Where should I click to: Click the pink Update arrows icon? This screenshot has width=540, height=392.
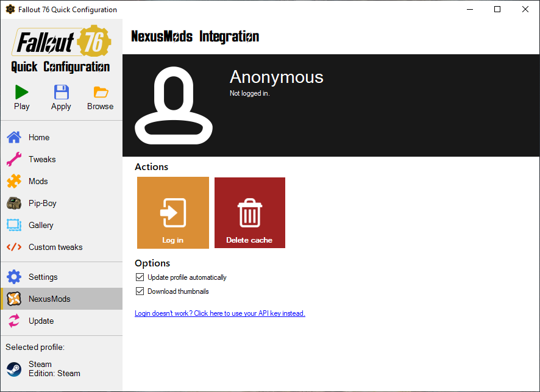coord(14,321)
